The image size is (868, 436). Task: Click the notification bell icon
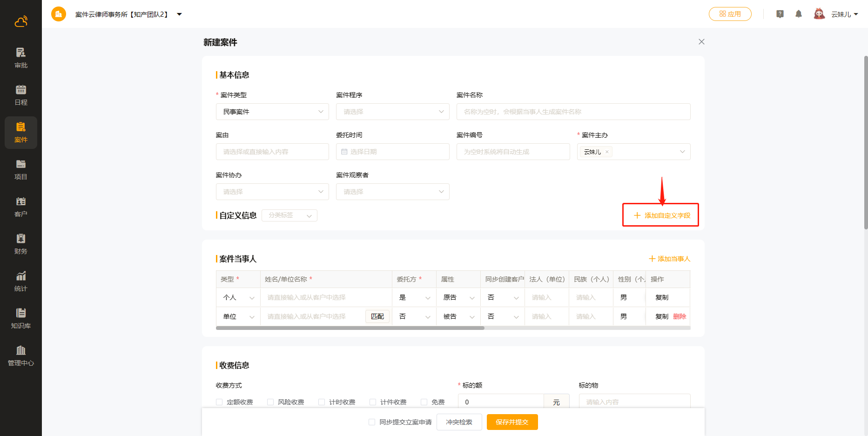coord(799,14)
